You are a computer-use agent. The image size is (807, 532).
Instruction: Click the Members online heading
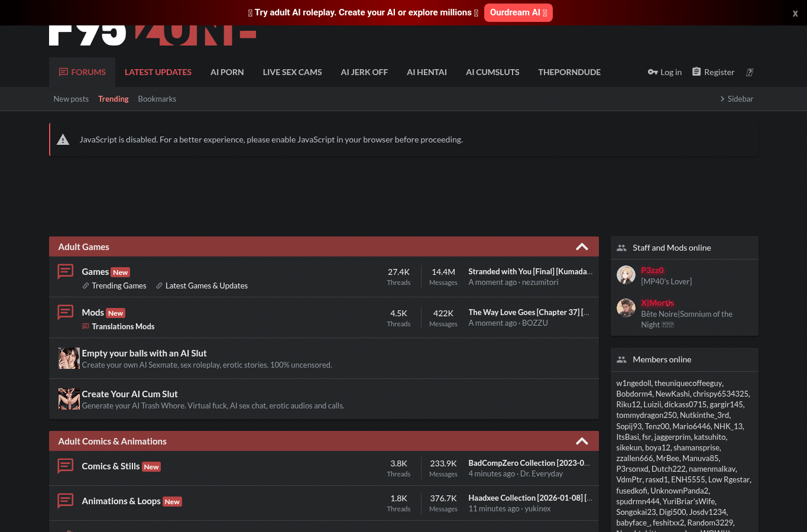(x=662, y=359)
